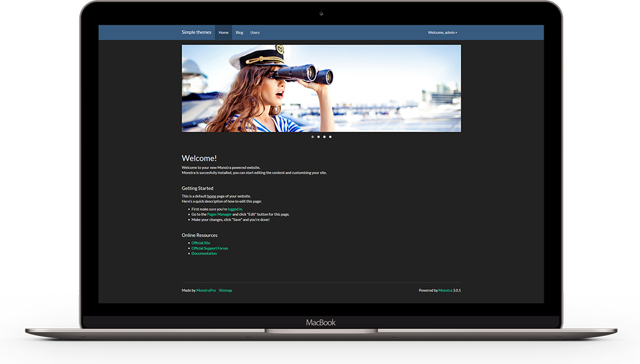Viewport: 640px width, 364px height.
Task: Open the MonstraPro footer link
Action: click(x=206, y=290)
